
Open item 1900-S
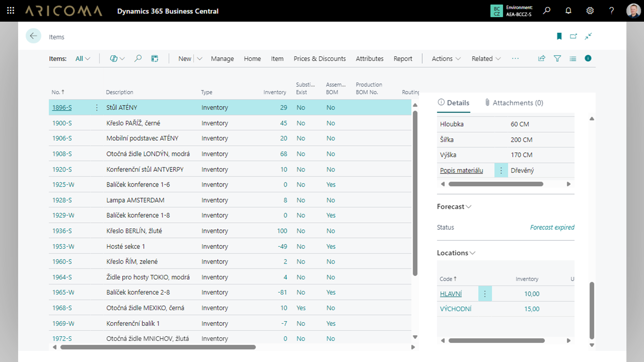(62, 123)
